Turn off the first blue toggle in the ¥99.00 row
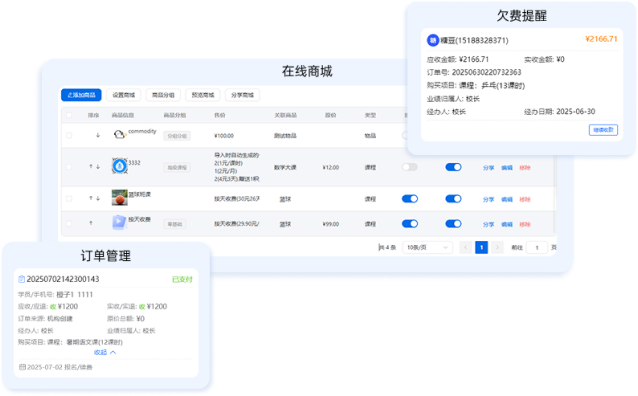The image size is (638, 396). coord(410,223)
